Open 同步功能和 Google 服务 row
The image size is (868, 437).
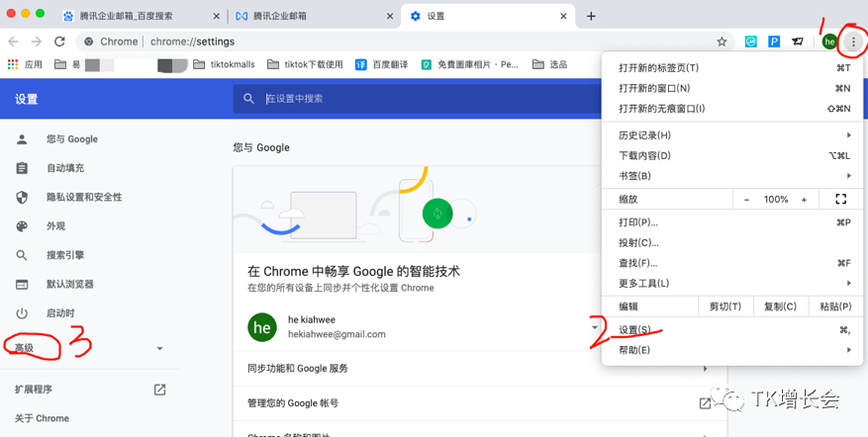(480, 369)
